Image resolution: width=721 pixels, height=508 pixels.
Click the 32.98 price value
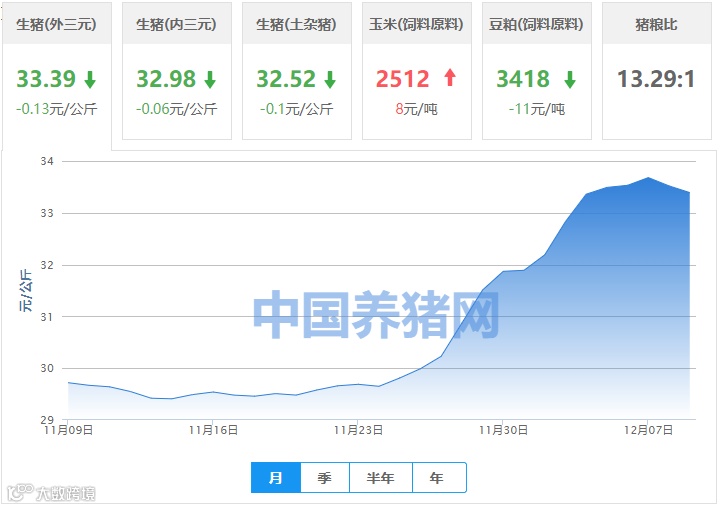[166, 79]
